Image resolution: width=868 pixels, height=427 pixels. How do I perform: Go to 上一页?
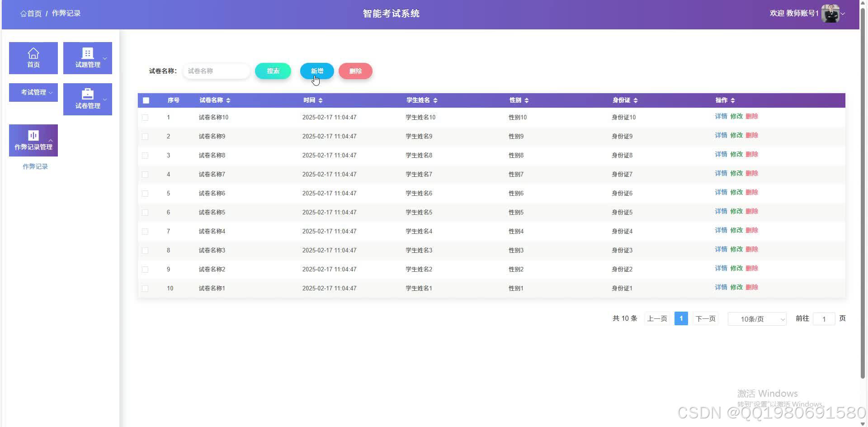coord(657,318)
